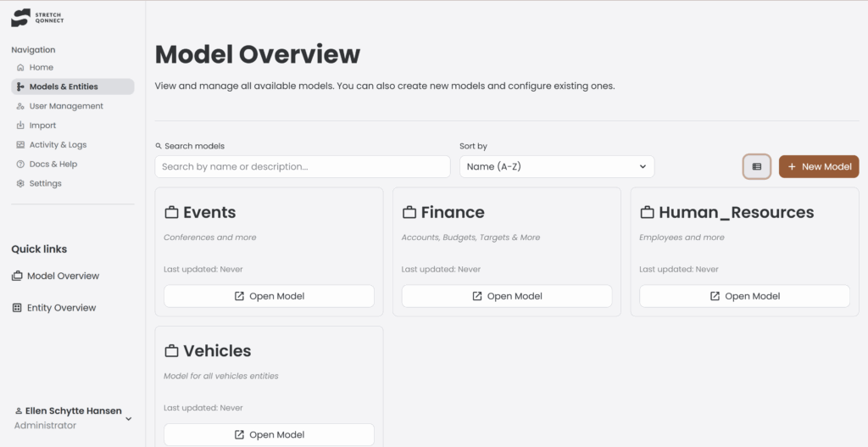The height and width of the screenshot is (447, 868).
Task: Open the Sort by Name (A-Z) dropdown
Action: pyautogui.click(x=556, y=167)
